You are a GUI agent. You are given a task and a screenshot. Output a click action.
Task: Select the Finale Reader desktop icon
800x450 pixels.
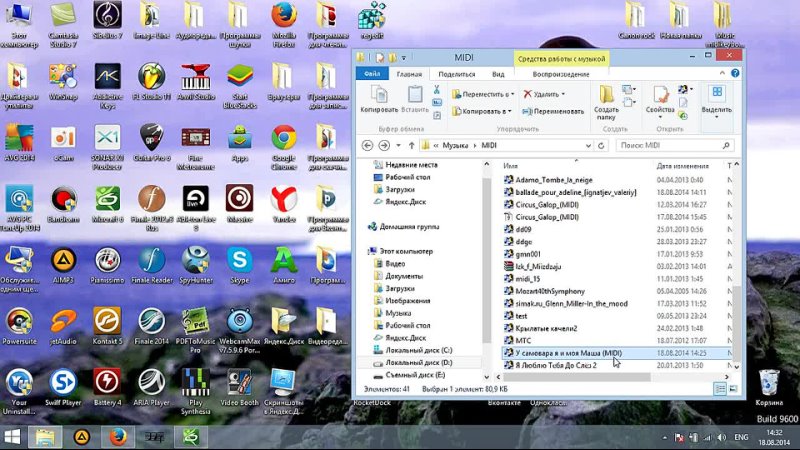coord(152,266)
